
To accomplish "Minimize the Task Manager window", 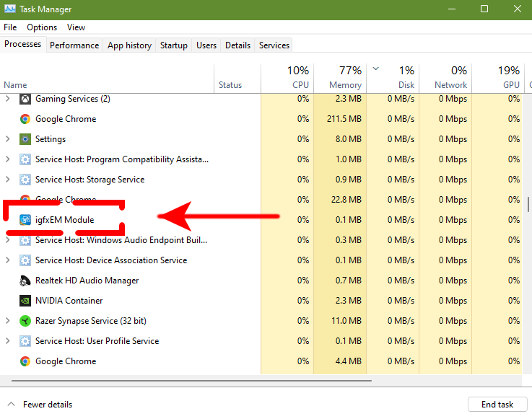I will (x=452, y=9).
